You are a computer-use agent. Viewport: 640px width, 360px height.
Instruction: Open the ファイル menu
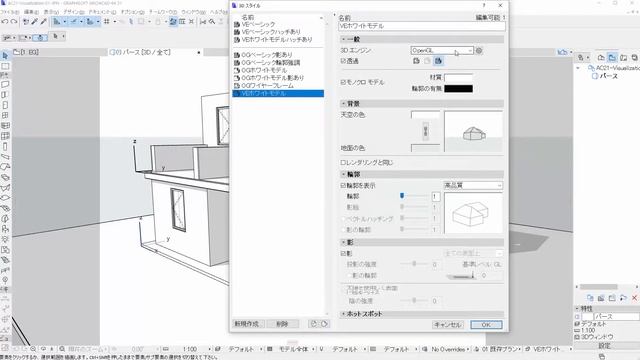(9, 12)
